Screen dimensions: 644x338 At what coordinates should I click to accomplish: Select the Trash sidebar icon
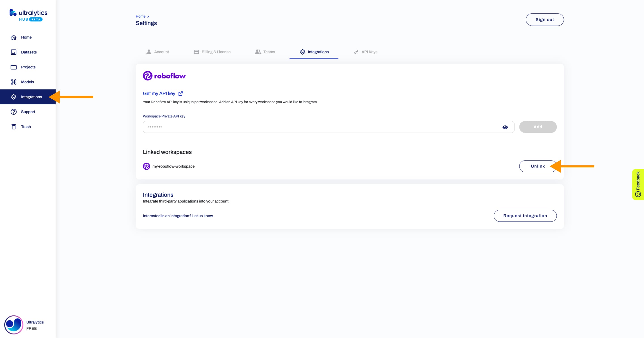(13, 127)
